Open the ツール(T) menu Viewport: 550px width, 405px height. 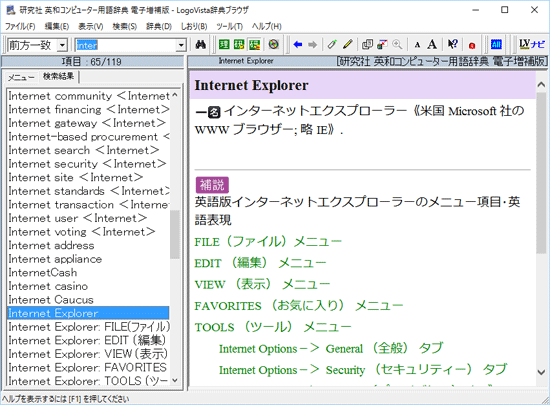tap(229, 26)
